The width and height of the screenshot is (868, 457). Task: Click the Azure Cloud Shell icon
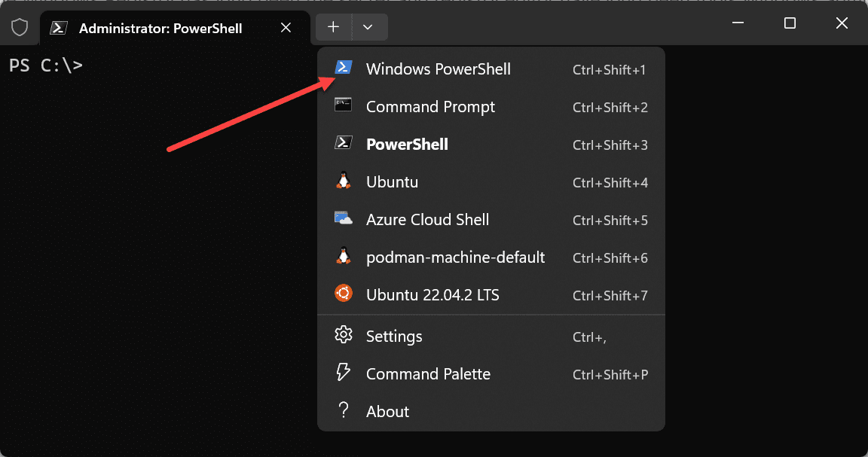(x=344, y=219)
